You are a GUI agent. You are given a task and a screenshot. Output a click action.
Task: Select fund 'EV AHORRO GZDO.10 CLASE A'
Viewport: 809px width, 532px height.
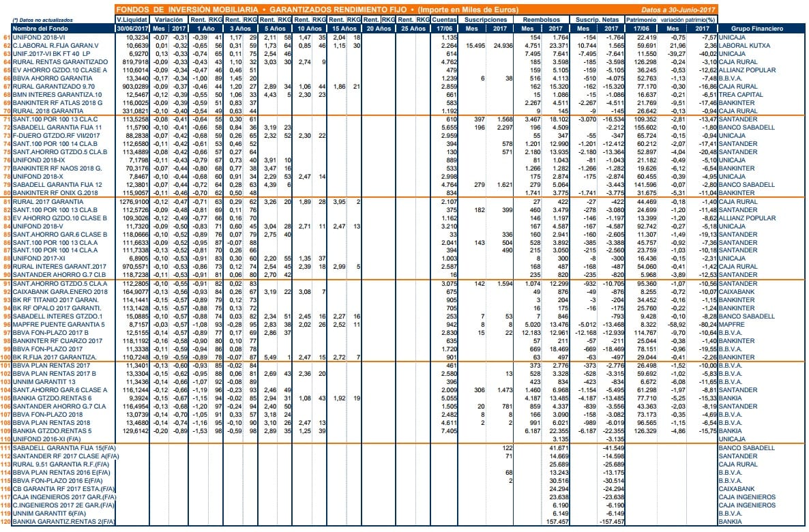coord(60,70)
